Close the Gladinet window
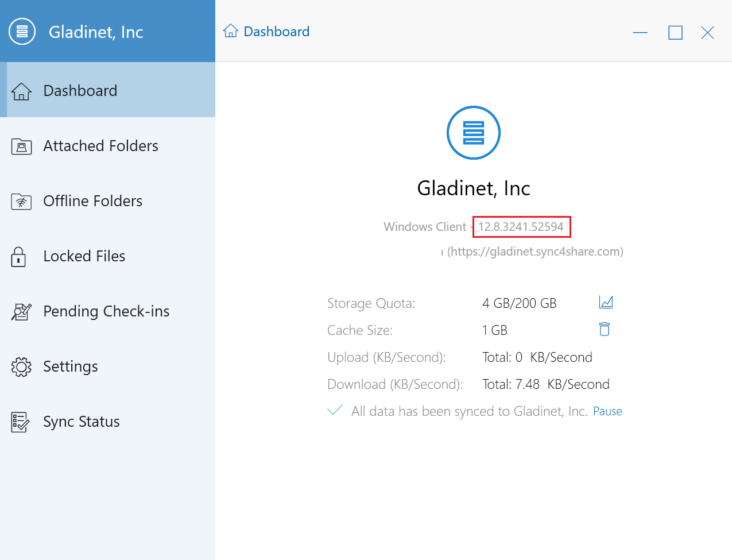The image size is (732, 560). (707, 33)
